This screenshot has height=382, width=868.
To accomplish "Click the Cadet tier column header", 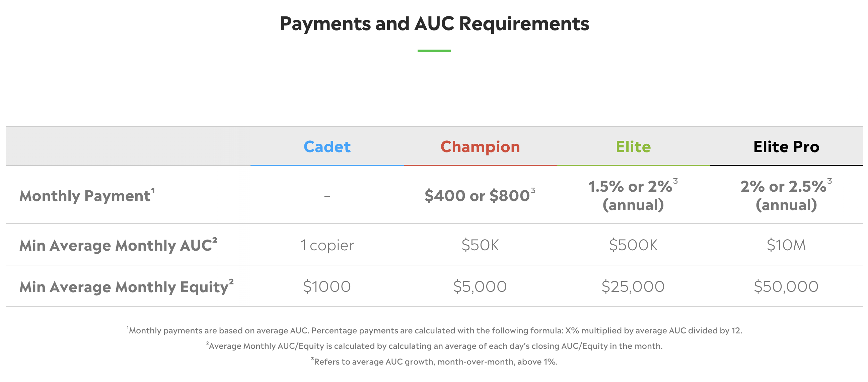I will 327,147.
